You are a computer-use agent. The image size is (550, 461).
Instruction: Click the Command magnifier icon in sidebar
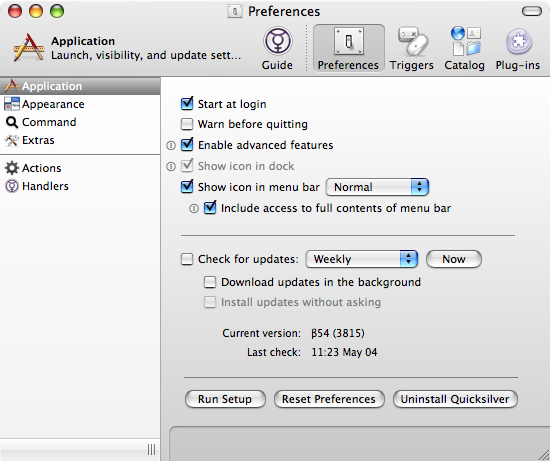click(x=12, y=122)
